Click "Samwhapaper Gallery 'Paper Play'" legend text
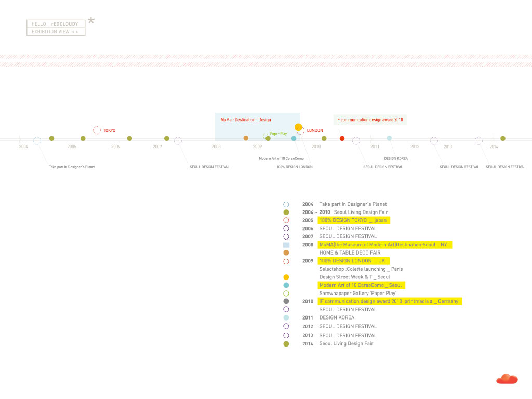 click(357, 294)
